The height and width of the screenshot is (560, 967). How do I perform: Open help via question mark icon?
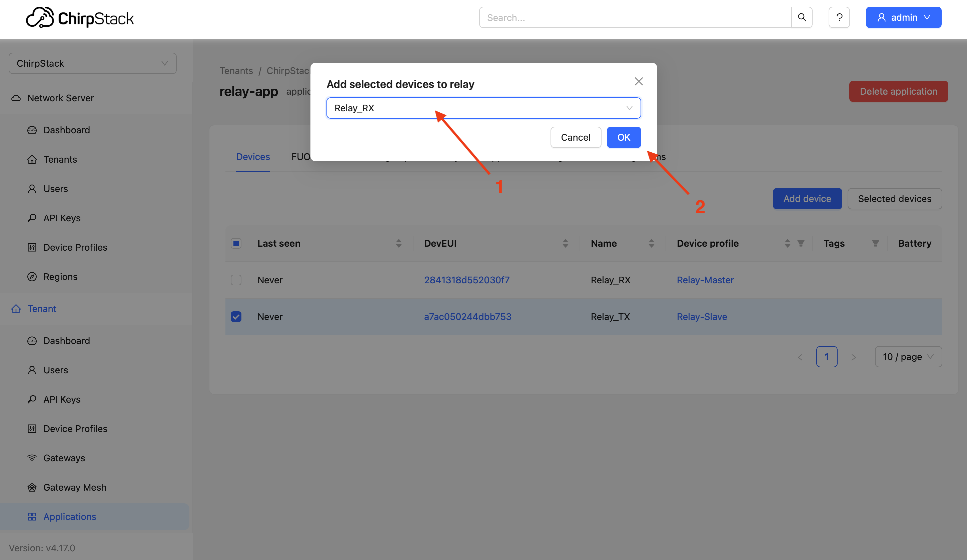pos(839,17)
